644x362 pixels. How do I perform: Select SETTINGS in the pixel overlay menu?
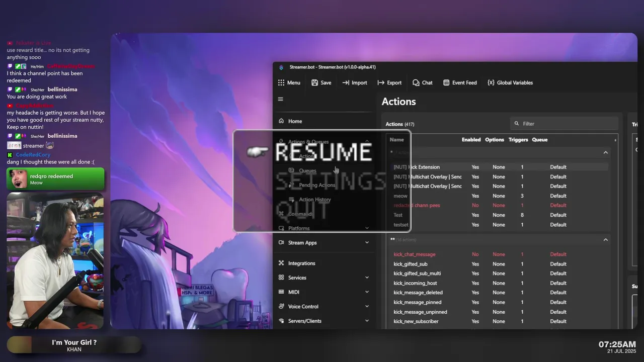click(x=331, y=181)
